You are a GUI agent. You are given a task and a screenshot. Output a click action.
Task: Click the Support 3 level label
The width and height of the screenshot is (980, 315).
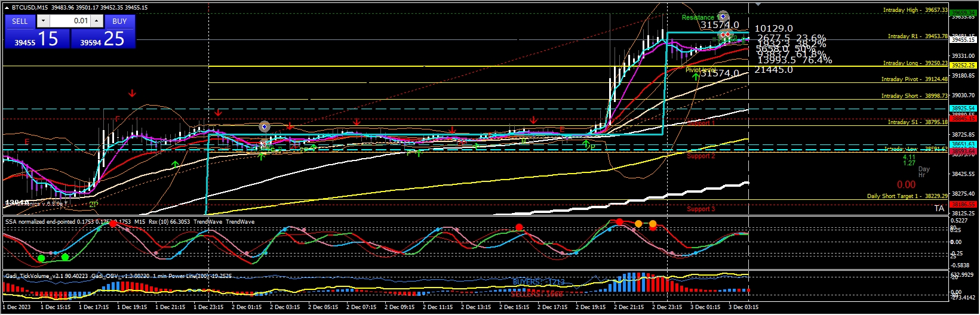pos(701,209)
